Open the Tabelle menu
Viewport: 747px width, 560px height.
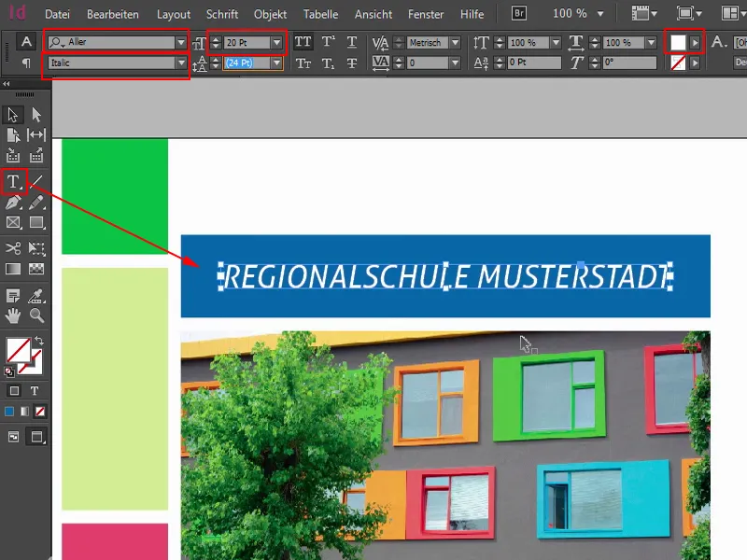point(320,14)
